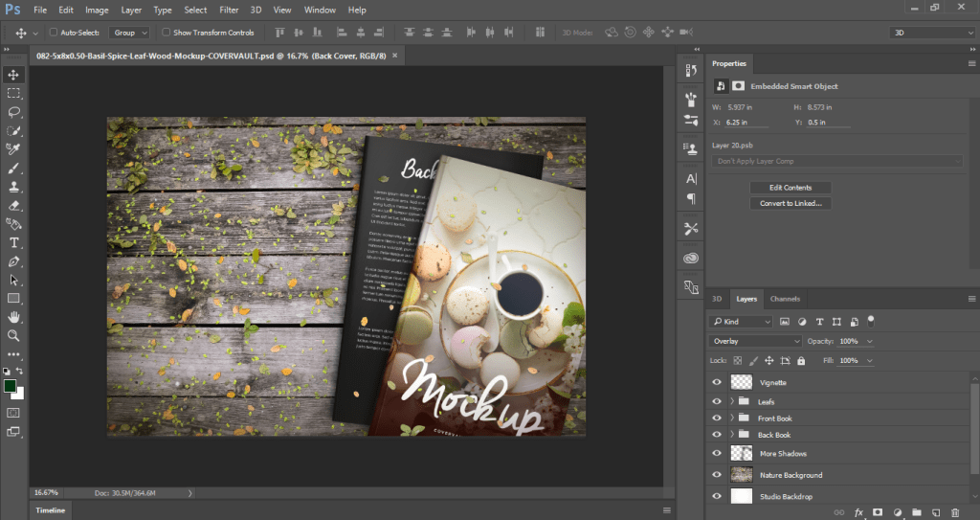
Task: Delete layer using the trash icon
Action: pos(954,513)
